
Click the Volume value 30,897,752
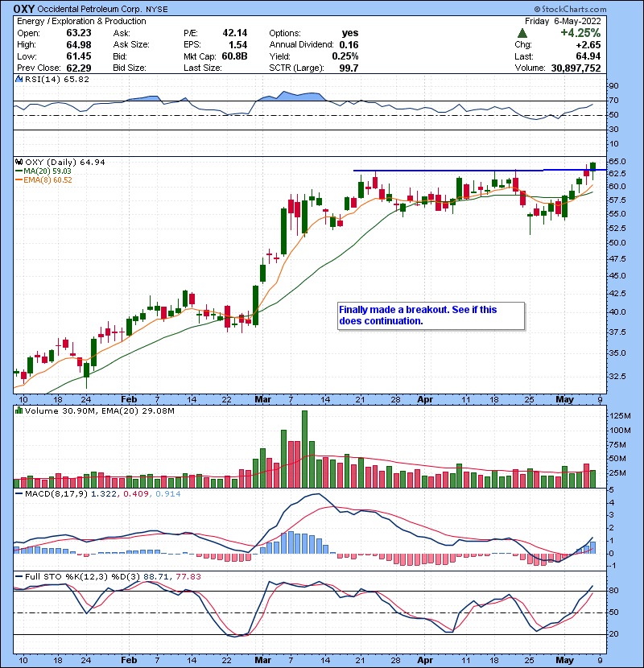(x=576, y=68)
